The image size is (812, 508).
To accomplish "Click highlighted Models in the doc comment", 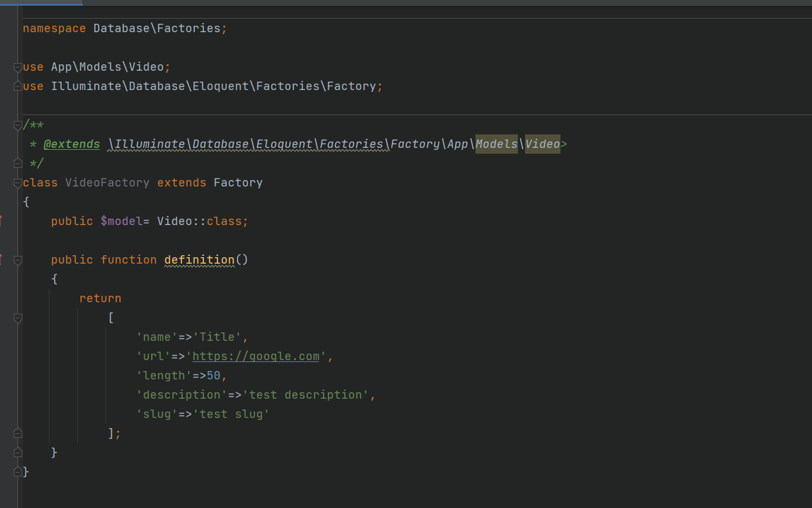I will tap(496, 144).
